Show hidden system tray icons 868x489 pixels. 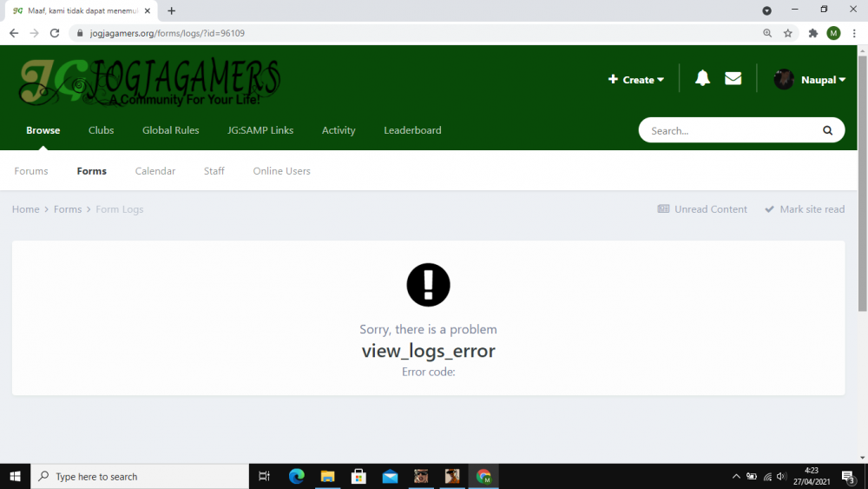click(x=736, y=476)
